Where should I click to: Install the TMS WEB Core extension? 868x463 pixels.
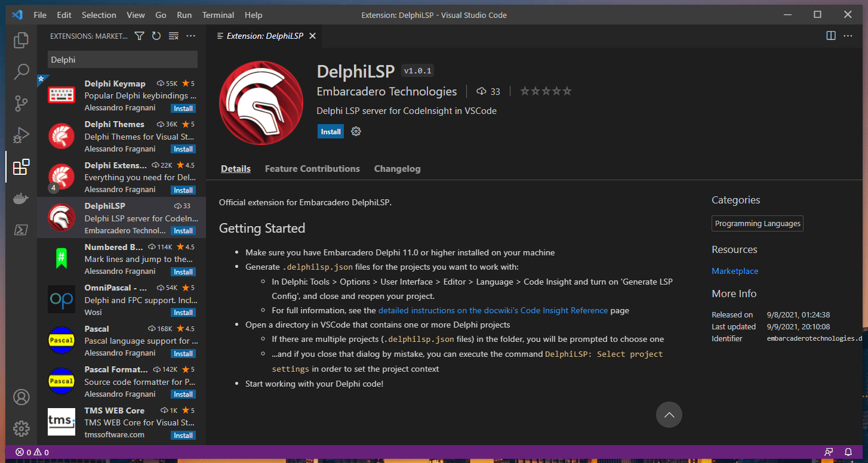point(183,436)
